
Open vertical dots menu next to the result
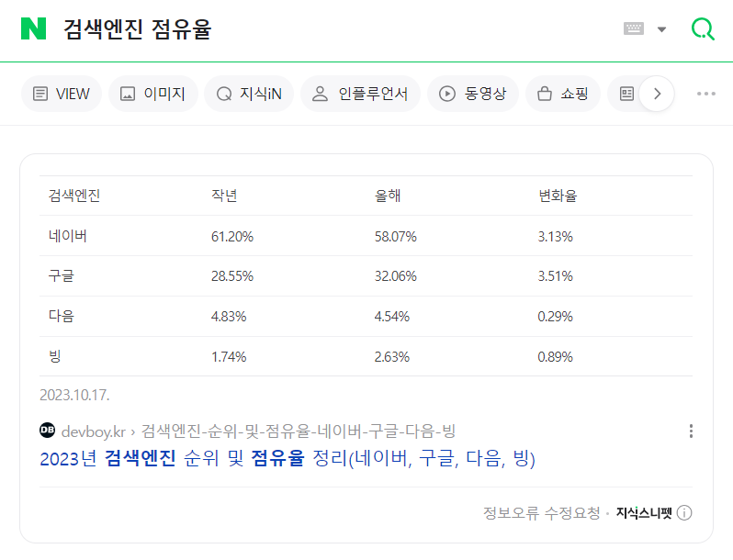tap(691, 431)
